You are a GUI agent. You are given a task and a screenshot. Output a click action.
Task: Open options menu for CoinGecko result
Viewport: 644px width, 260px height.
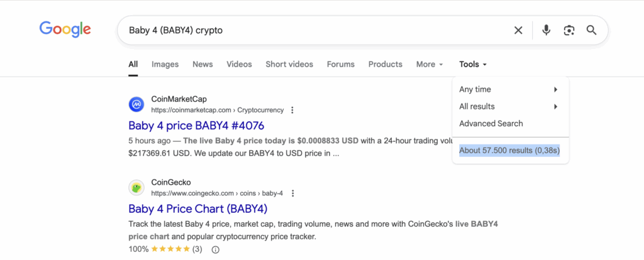(293, 193)
